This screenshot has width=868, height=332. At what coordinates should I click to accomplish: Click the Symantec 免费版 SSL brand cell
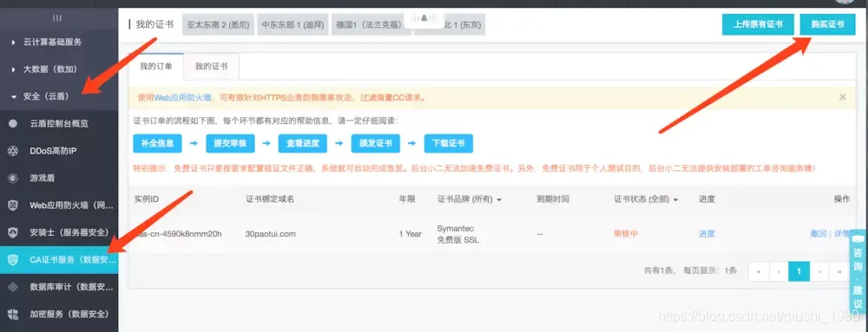(x=457, y=234)
